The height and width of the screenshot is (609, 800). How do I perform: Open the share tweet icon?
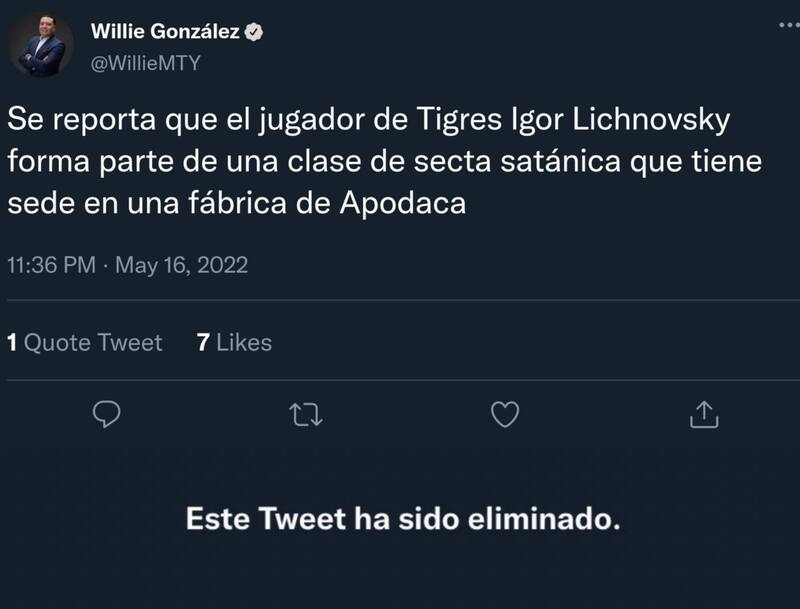[x=704, y=413]
